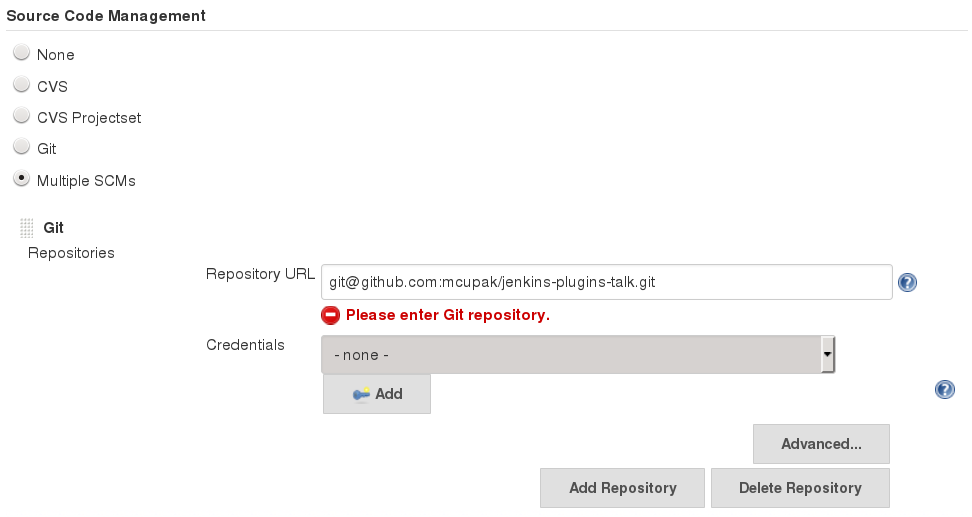972x517 pixels.
Task: Click the Repository URL label
Action: (260, 274)
